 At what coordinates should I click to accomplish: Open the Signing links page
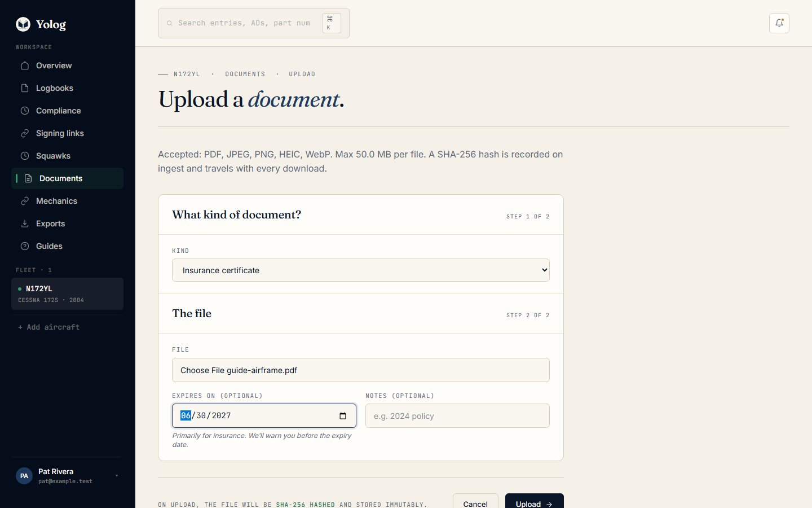pos(67,133)
